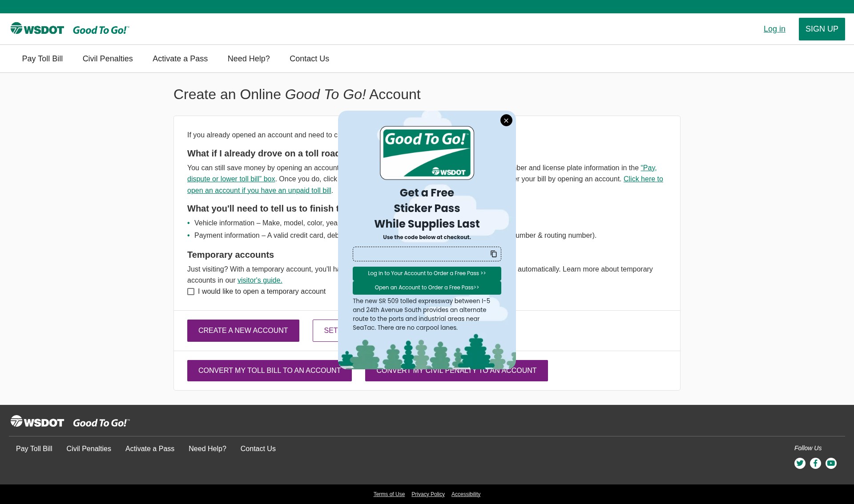This screenshot has width=854, height=504.
Task: Open Activate a Pass in footer
Action: click(150, 449)
